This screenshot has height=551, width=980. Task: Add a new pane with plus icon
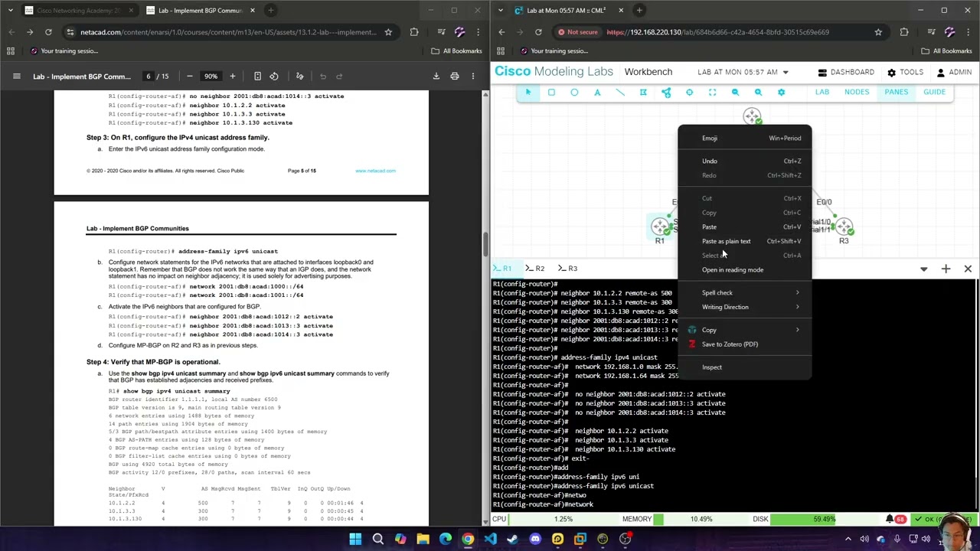click(x=946, y=269)
